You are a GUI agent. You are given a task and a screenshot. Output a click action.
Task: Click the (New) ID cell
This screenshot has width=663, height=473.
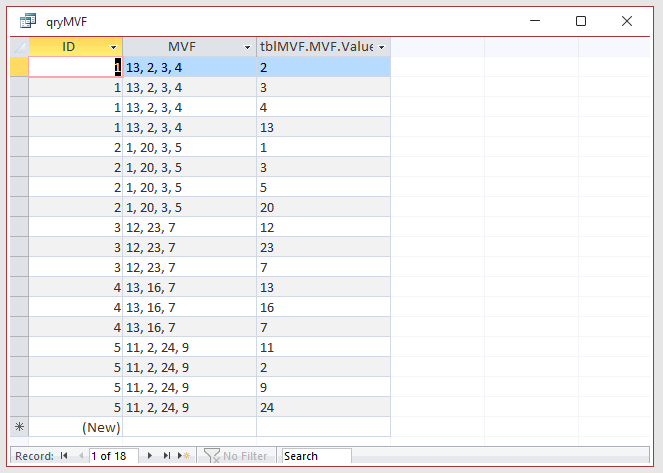click(x=75, y=427)
